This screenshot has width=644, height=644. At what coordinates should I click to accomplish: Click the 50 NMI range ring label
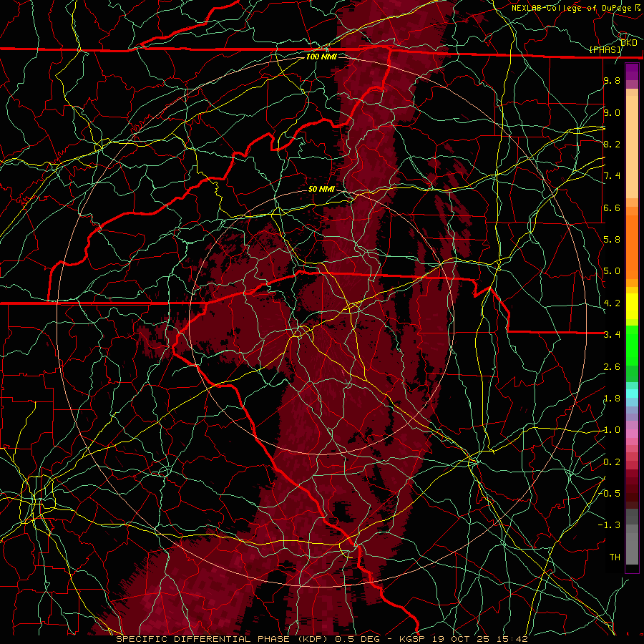pyautogui.click(x=321, y=189)
